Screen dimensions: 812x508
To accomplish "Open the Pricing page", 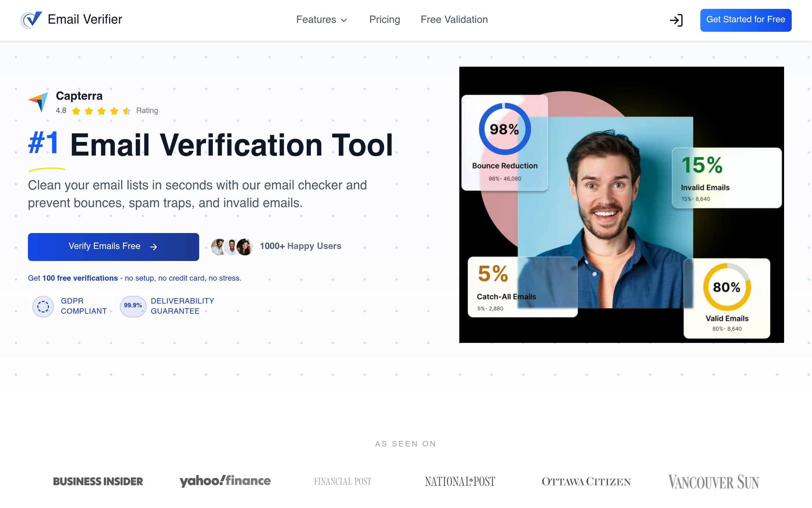I will [x=384, y=20].
